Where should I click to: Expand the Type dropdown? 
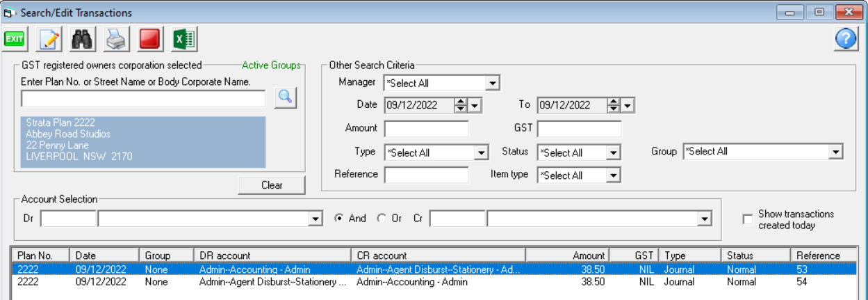pyautogui.click(x=482, y=152)
